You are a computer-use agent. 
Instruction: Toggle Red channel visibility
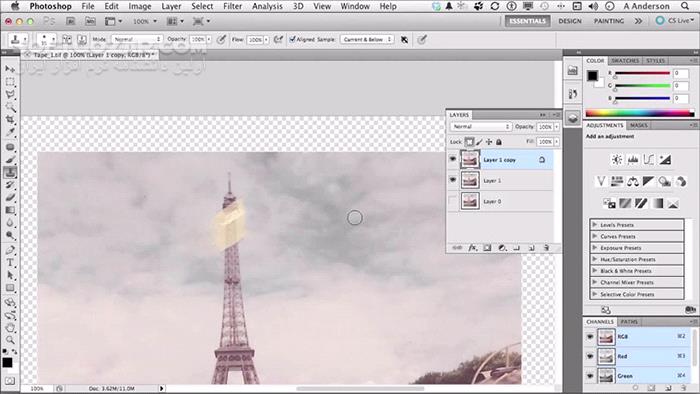tap(590, 357)
